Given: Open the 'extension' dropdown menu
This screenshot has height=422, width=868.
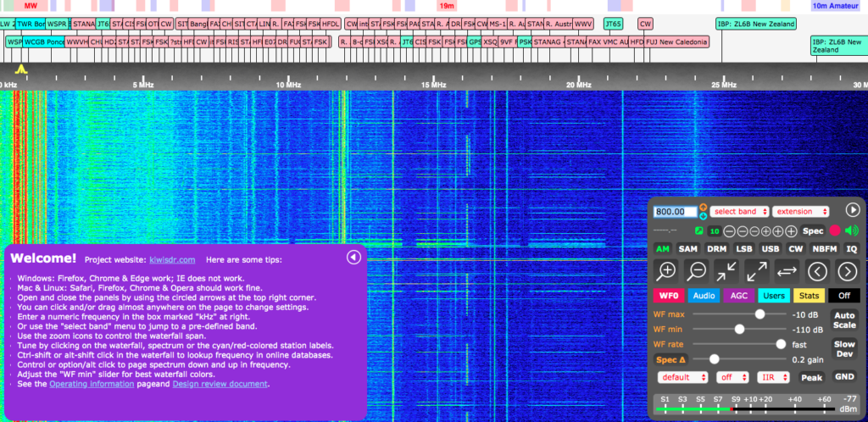Looking at the screenshot, I should click(x=799, y=211).
